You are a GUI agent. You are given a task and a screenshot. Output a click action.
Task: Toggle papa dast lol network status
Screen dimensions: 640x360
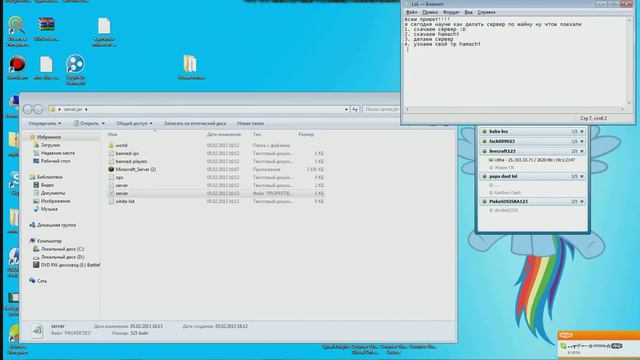point(484,176)
